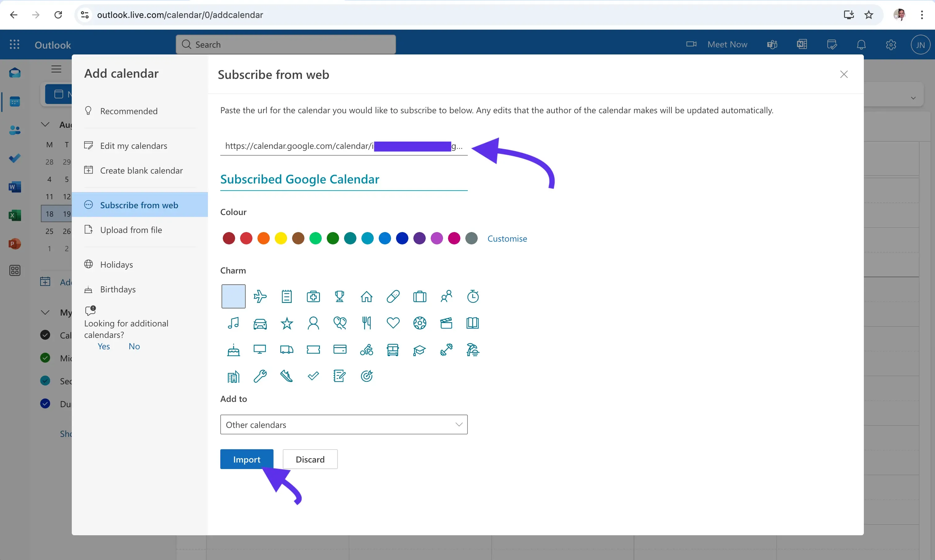This screenshot has height=560, width=935.
Task: Collapse the August mini calendar section
Action: point(45,124)
